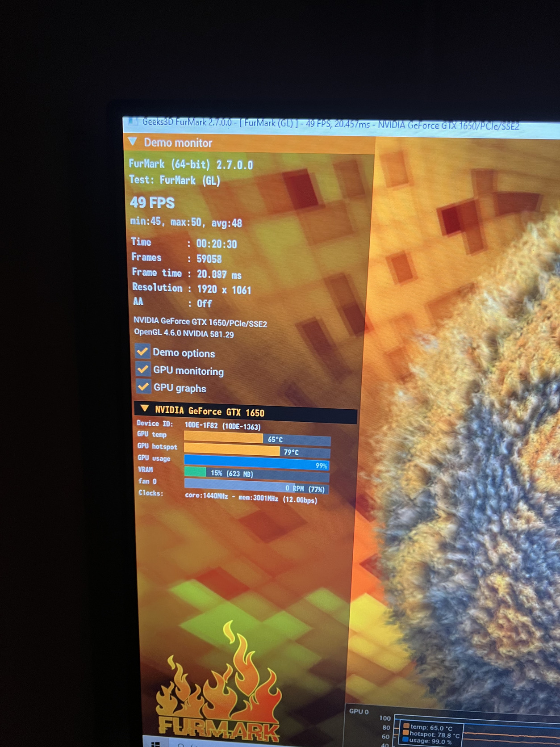Collapse the Demo monitor panel triangle
This screenshot has width=560, height=747.
[x=133, y=142]
